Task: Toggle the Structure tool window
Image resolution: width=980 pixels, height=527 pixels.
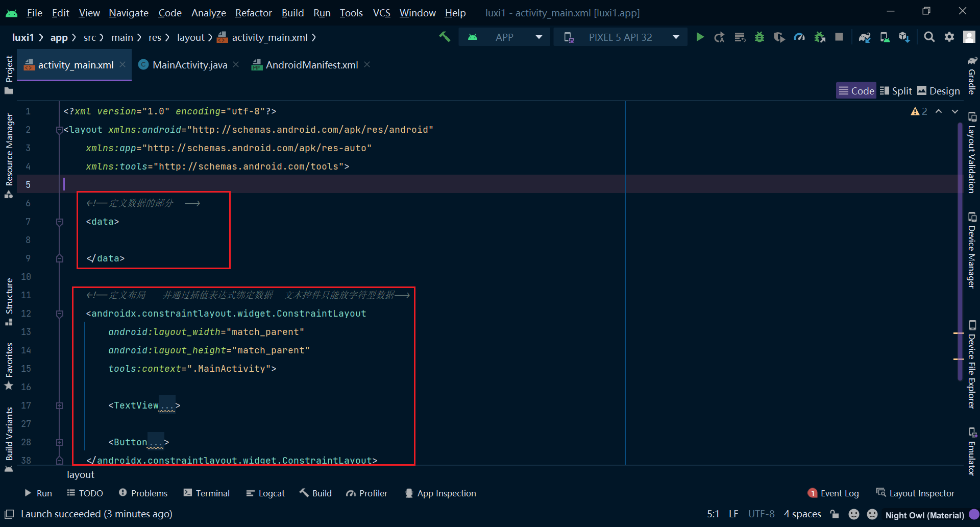Action: (9, 302)
